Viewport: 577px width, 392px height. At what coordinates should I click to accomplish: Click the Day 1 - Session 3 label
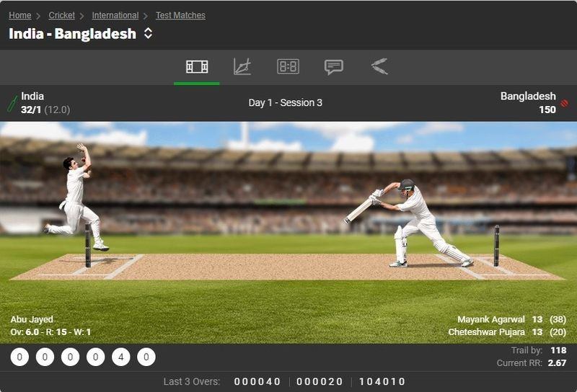coord(285,102)
